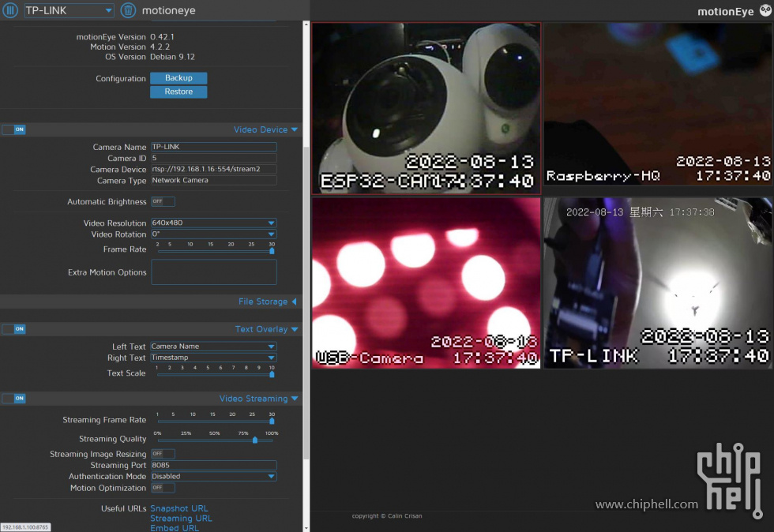Select the USB-Camera camera frame

(x=426, y=283)
